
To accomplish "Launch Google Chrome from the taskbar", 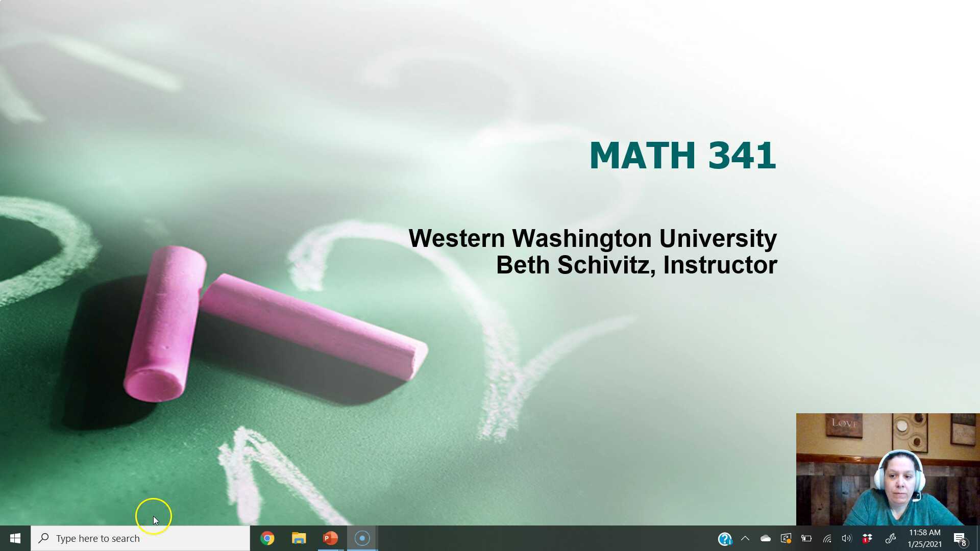I will click(x=267, y=538).
